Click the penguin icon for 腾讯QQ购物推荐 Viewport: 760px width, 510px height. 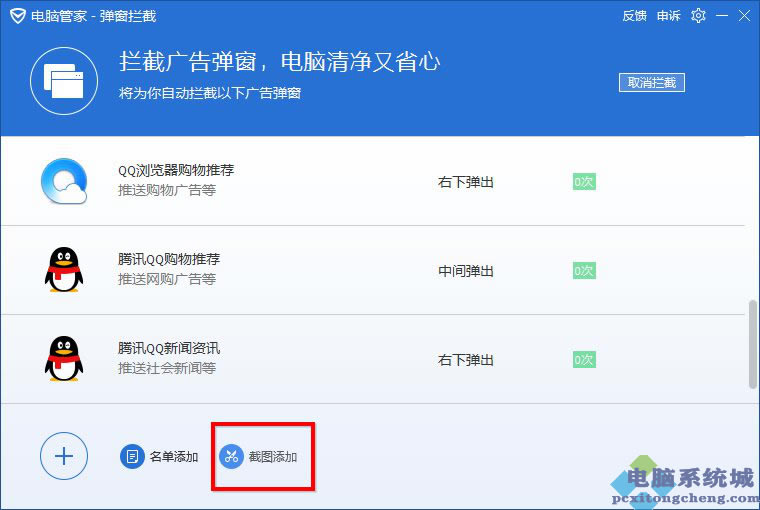pos(64,270)
